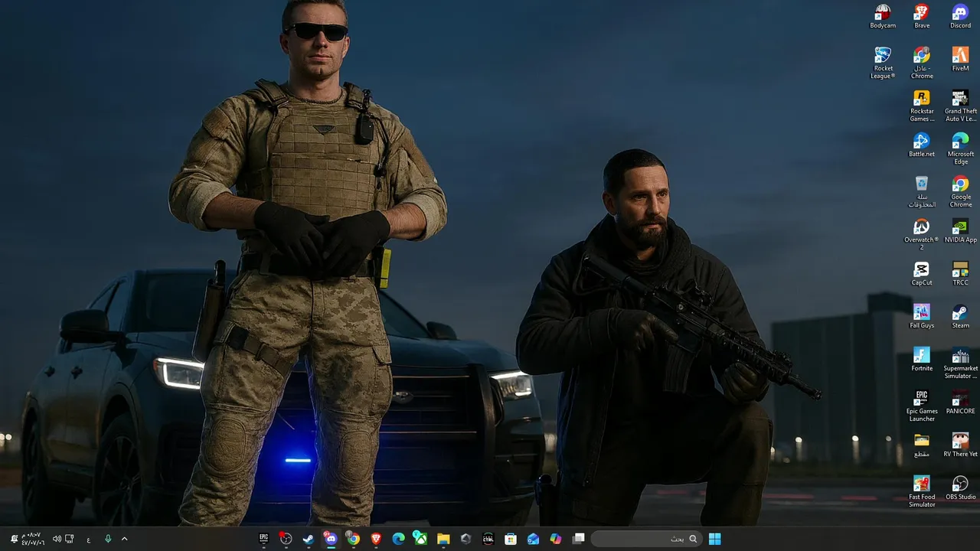Select the Recycle Bin icon
Image resolution: width=980 pixels, height=551 pixels.
click(x=922, y=191)
